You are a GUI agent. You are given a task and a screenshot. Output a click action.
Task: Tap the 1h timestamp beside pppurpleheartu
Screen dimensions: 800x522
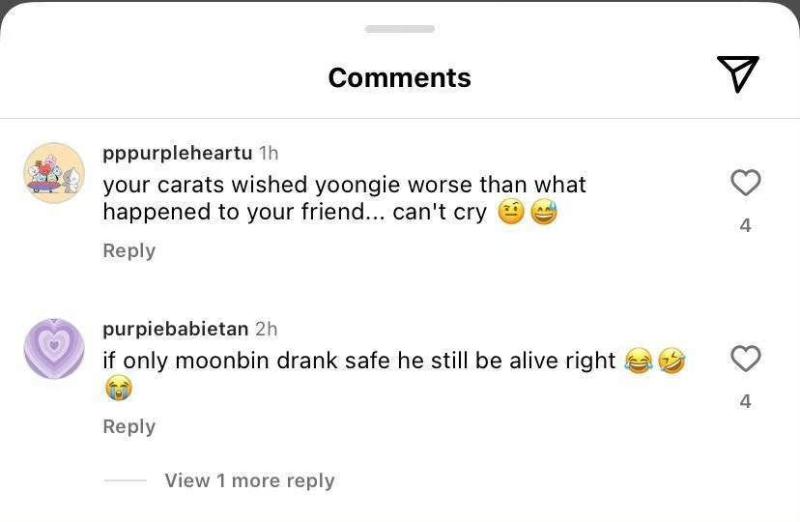(x=268, y=153)
